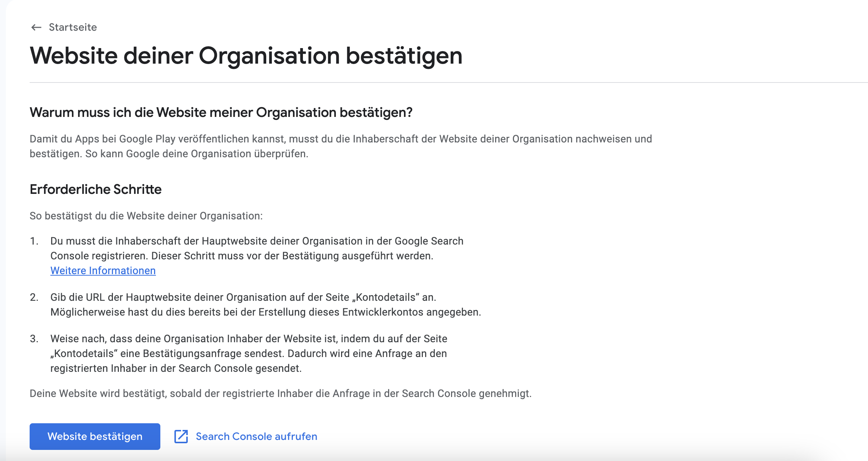Return to Startseite via the header link
Image resolution: width=868 pixels, height=461 pixels.
(x=73, y=27)
